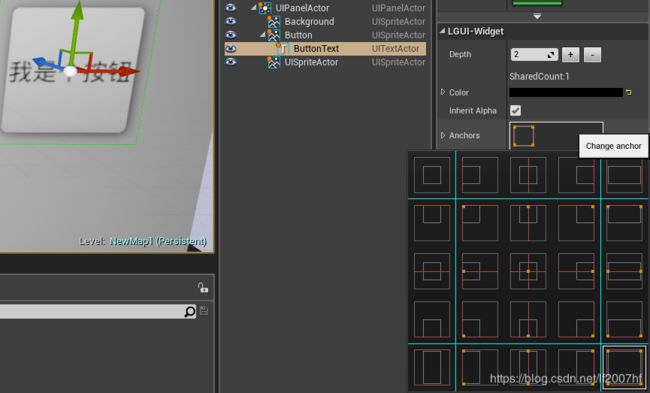Select the middle-center anchor preset
Viewport: 650px width, 393px height.
(528, 271)
